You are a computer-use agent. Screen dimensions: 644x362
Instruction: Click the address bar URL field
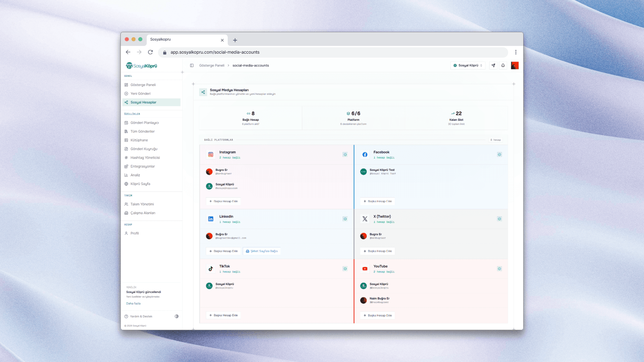(x=333, y=52)
